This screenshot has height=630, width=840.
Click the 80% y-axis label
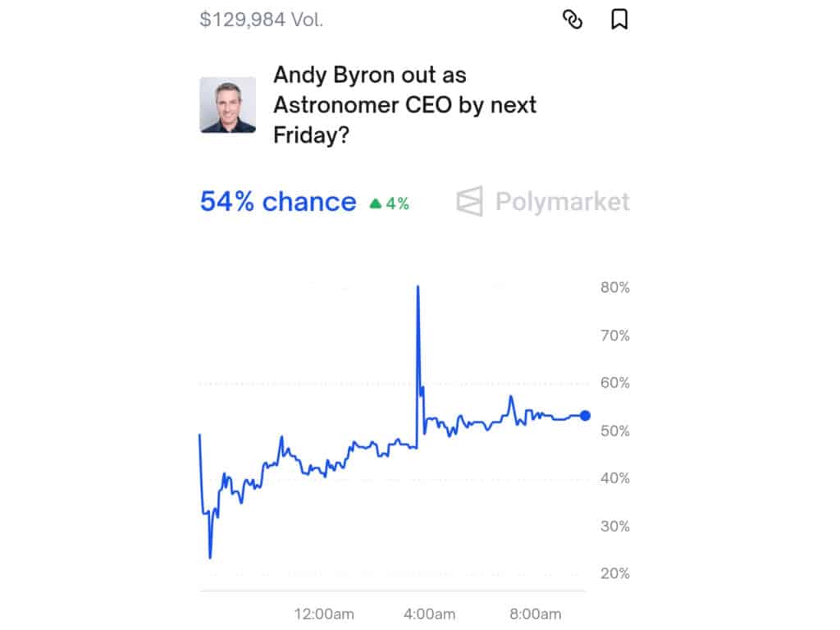click(x=615, y=288)
